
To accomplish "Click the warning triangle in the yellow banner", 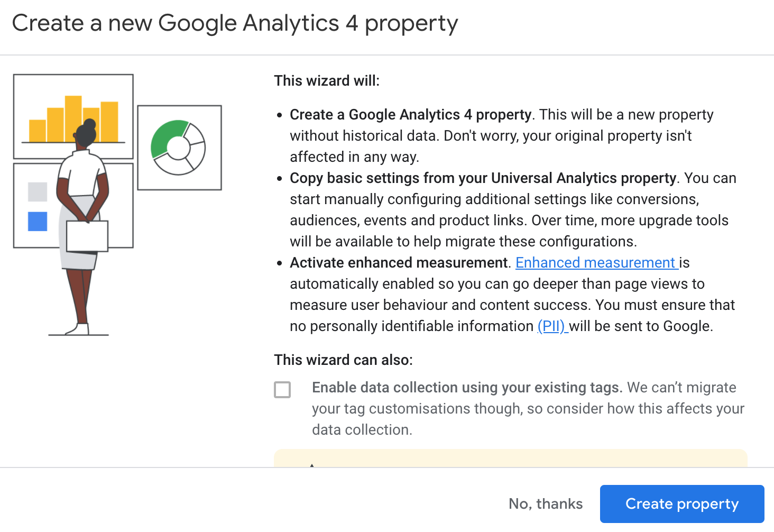I will tap(312, 465).
